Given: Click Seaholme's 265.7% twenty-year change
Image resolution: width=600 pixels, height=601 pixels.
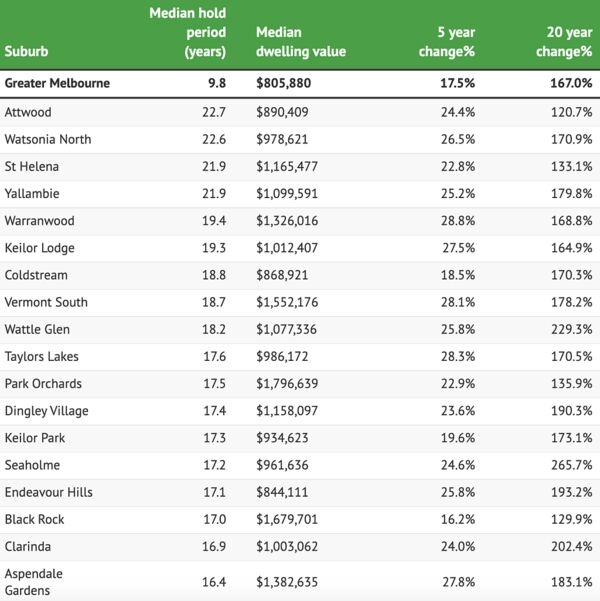Looking at the screenshot, I should click(572, 465).
